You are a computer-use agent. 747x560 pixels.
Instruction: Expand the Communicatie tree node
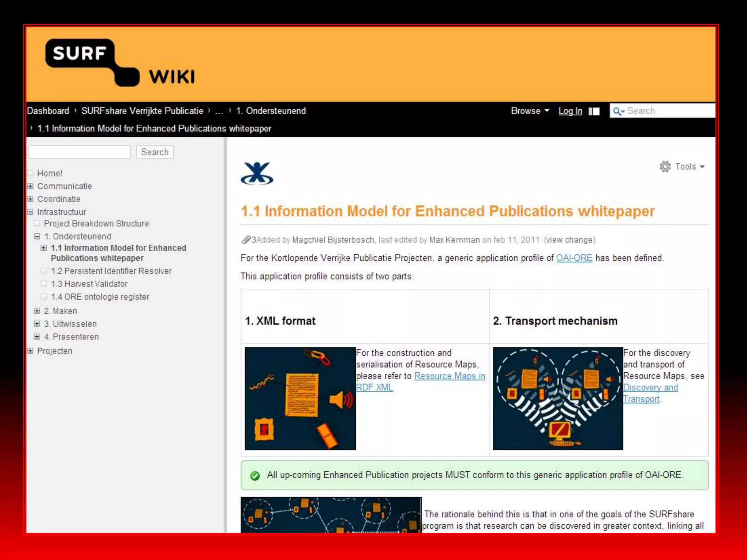tap(31, 186)
